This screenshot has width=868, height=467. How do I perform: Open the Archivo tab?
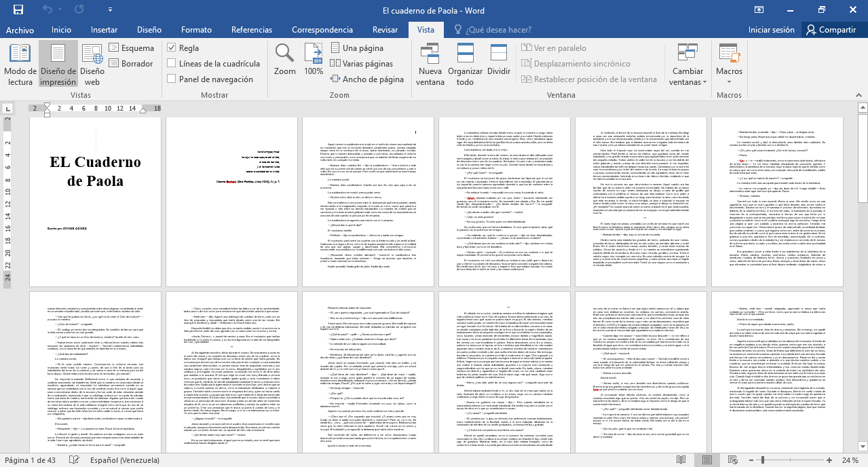(20, 30)
